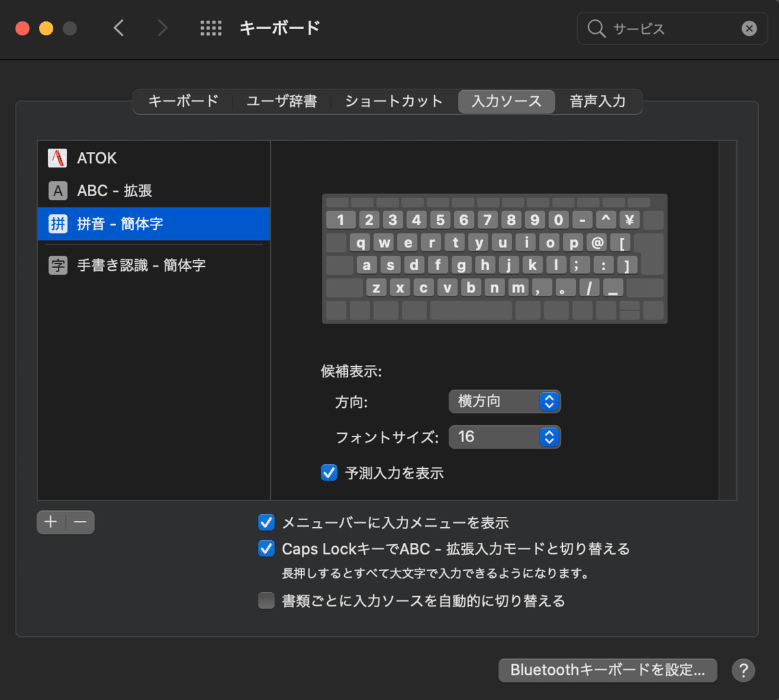This screenshot has width=779, height=700.
Task: Click the 手書き認識 - 簡体字 handwriting icon
Action: (x=58, y=265)
